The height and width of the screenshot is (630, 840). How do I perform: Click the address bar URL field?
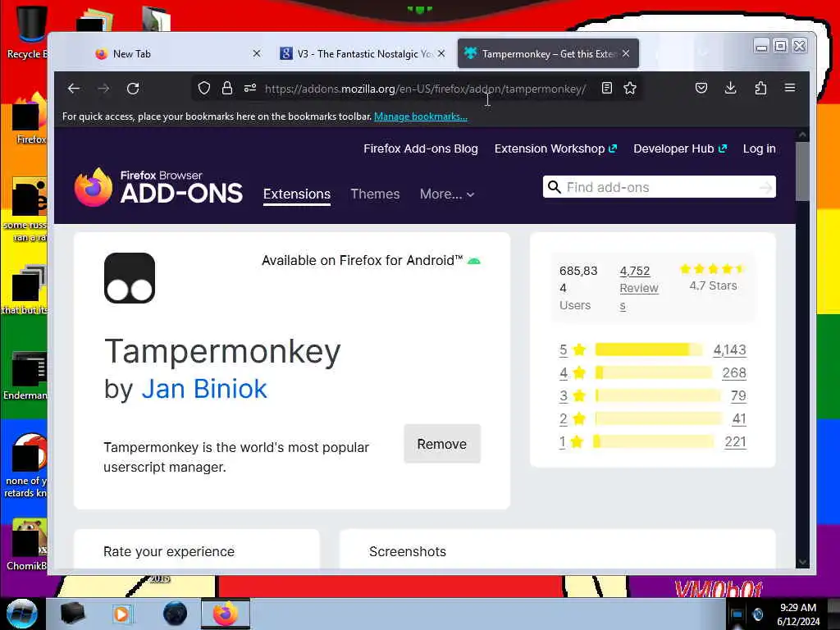click(x=426, y=89)
